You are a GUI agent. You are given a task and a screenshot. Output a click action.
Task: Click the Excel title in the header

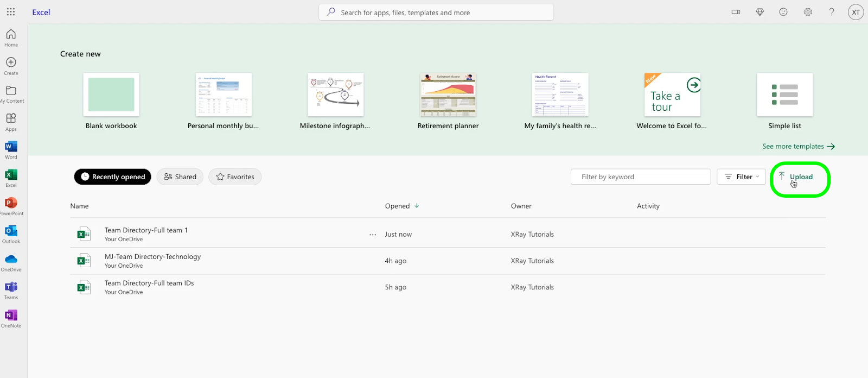coord(41,12)
